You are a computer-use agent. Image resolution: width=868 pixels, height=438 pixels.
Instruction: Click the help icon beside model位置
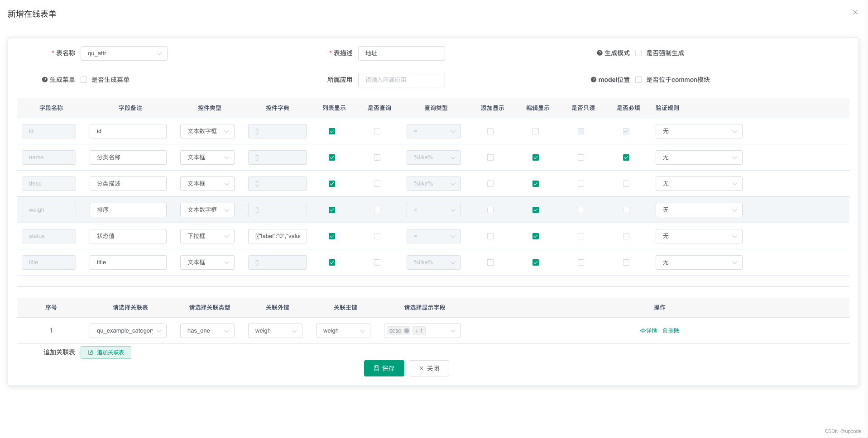[593, 80]
